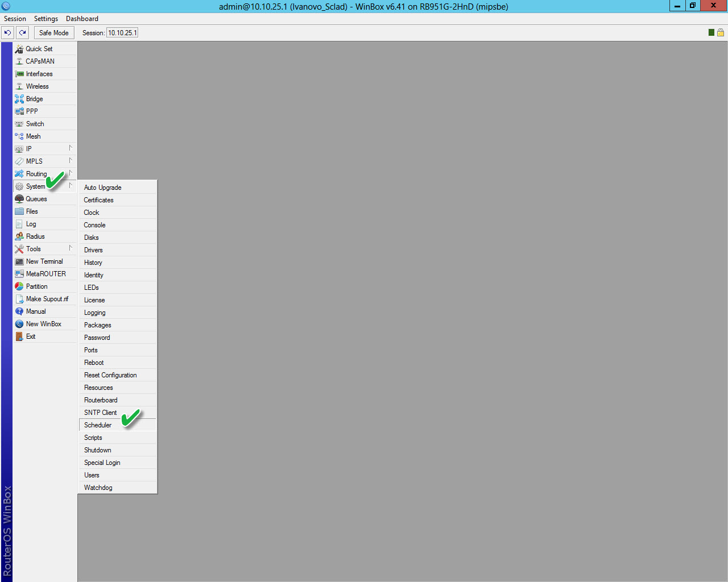This screenshot has width=728, height=582.
Task: Open Watchdog entry
Action: [118, 488]
